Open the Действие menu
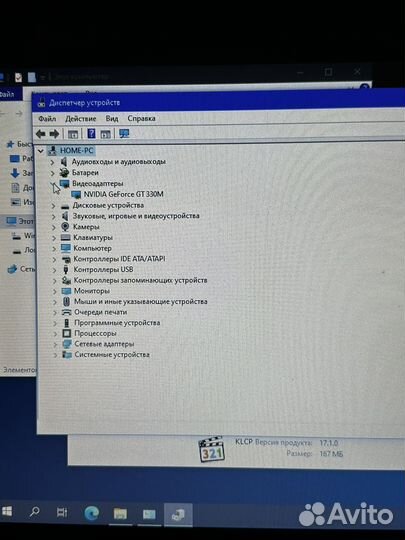The width and height of the screenshot is (405, 540). [81, 119]
